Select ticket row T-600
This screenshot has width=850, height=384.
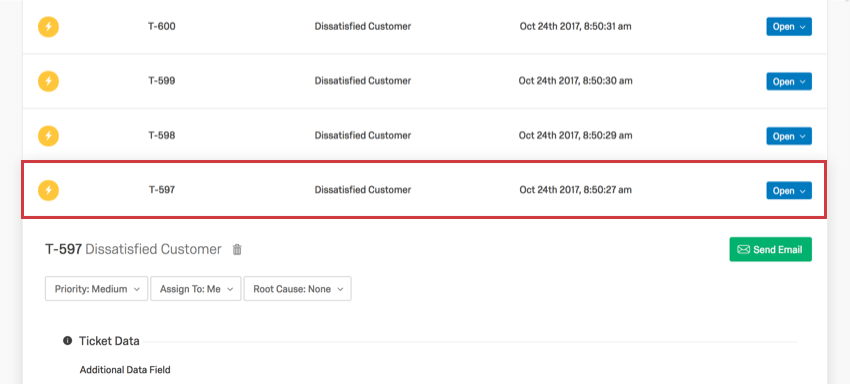pyautogui.click(x=424, y=27)
